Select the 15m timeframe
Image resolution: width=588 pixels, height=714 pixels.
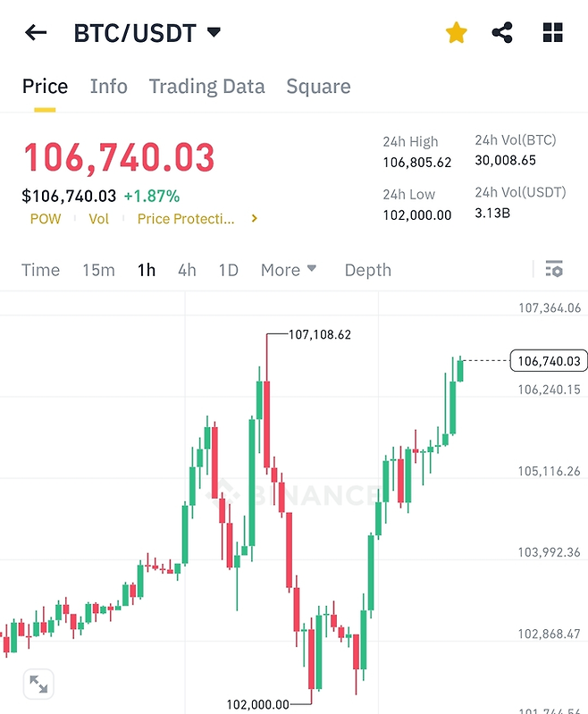pos(98,270)
